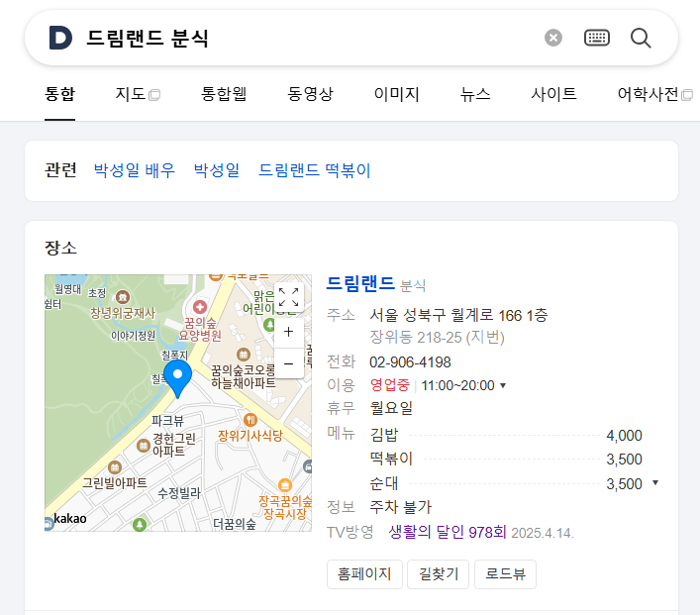Open the 동영상 tab
The image size is (700, 615).
pyautogui.click(x=310, y=94)
